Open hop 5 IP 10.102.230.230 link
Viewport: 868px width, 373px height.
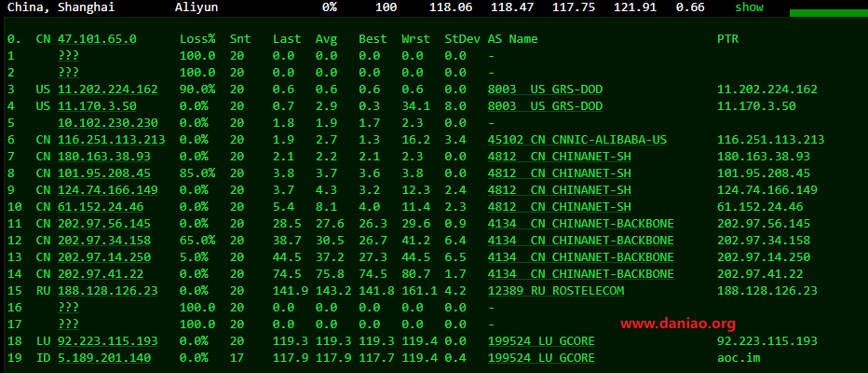click(107, 122)
